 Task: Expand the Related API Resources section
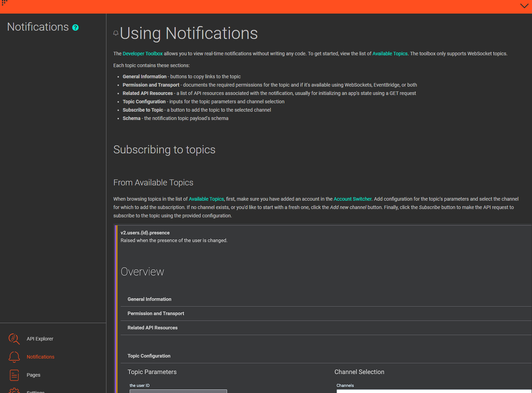click(152, 328)
